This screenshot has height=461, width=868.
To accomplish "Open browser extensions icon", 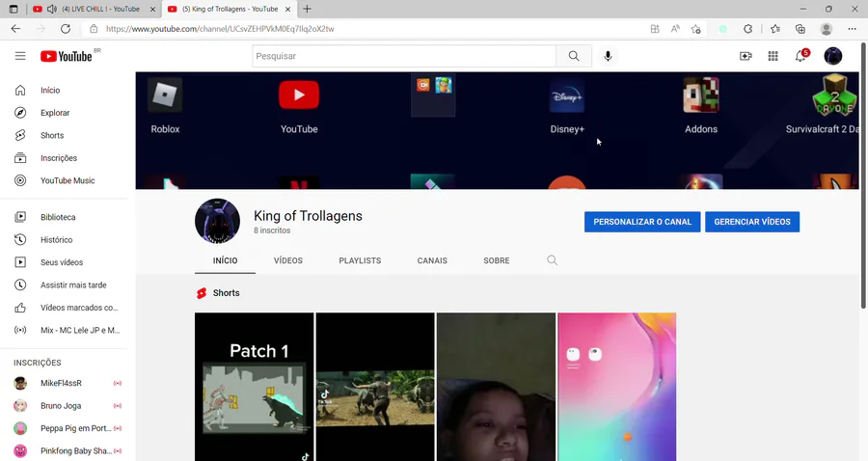I will (747, 29).
